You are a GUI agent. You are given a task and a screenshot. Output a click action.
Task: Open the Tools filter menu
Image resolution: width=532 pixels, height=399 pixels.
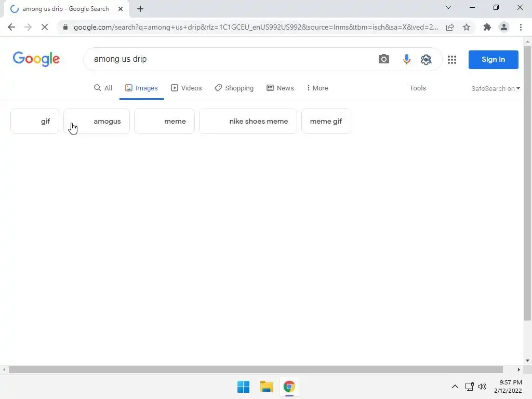418,88
